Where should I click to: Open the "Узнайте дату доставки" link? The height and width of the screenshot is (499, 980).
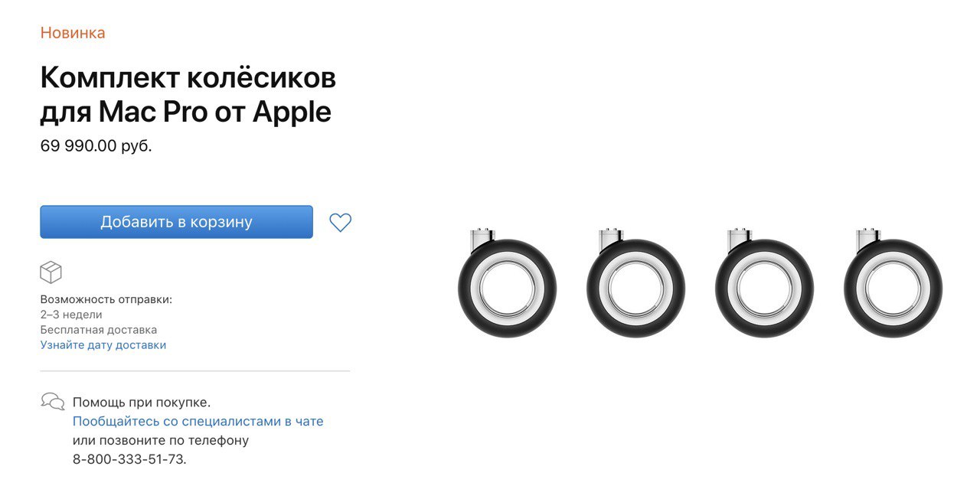[x=103, y=345]
